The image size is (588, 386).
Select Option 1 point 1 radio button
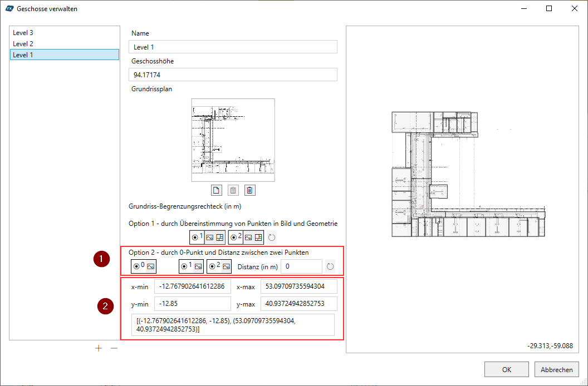(x=195, y=237)
